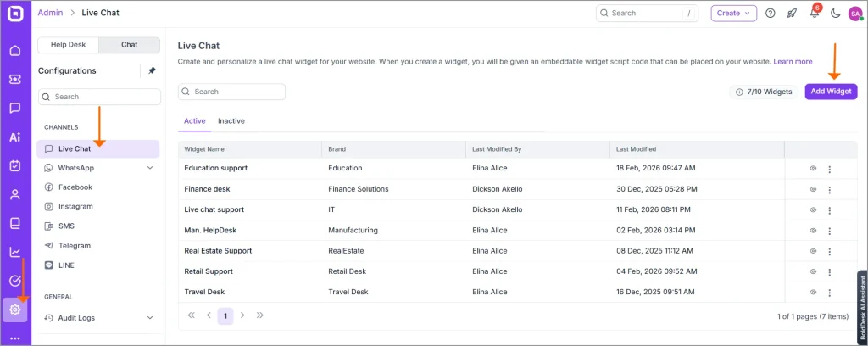
Task: Open the Chat bubble icon in left sidebar
Action: pos(15,109)
